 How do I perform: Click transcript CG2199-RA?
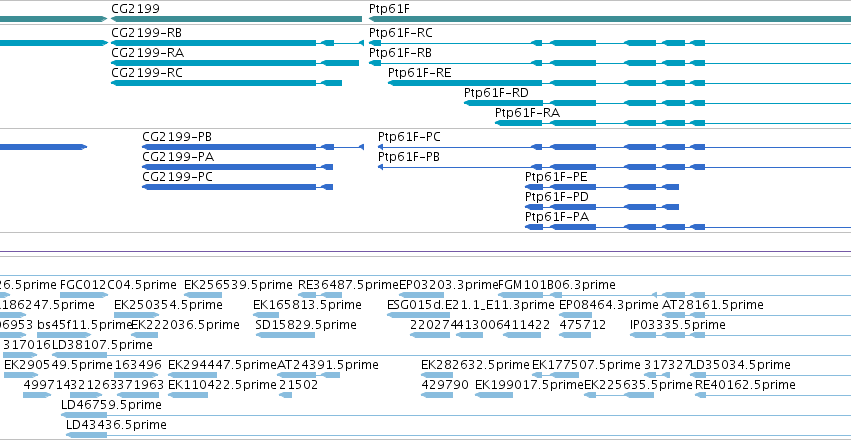pos(235,63)
